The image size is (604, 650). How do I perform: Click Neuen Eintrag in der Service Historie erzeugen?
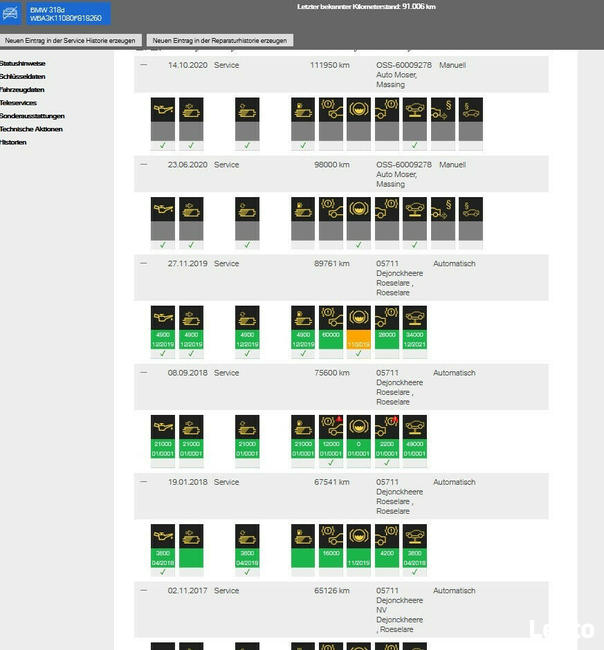click(71, 41)
